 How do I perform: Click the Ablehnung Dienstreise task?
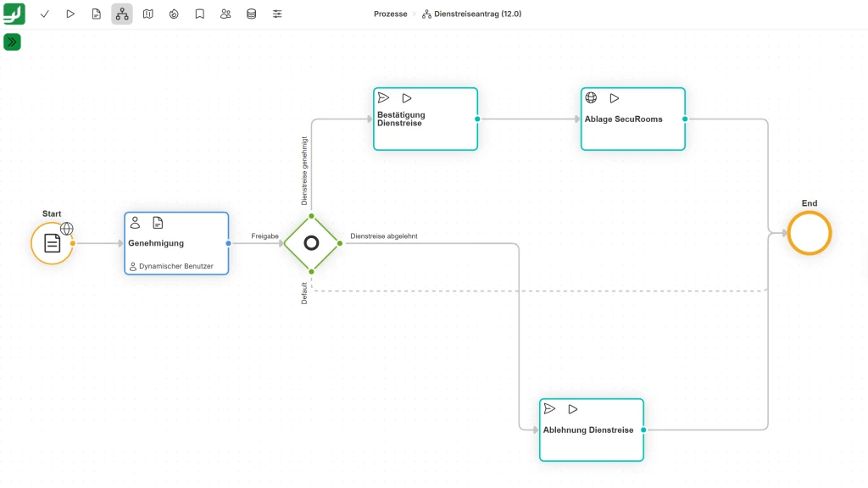tap(591, 430)
